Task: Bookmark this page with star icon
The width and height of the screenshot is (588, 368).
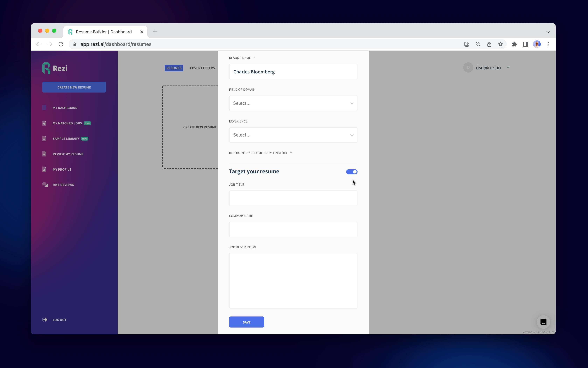Action: point(500,44)
